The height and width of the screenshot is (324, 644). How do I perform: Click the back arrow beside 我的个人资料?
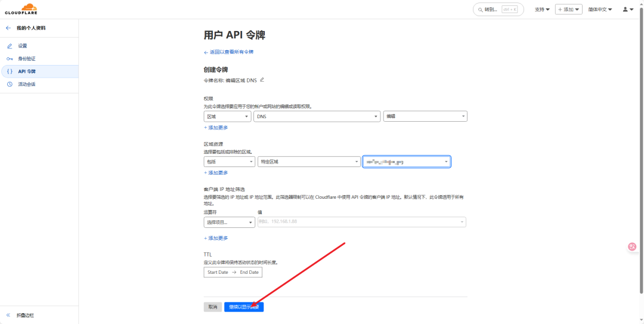(x=8, y=28)
